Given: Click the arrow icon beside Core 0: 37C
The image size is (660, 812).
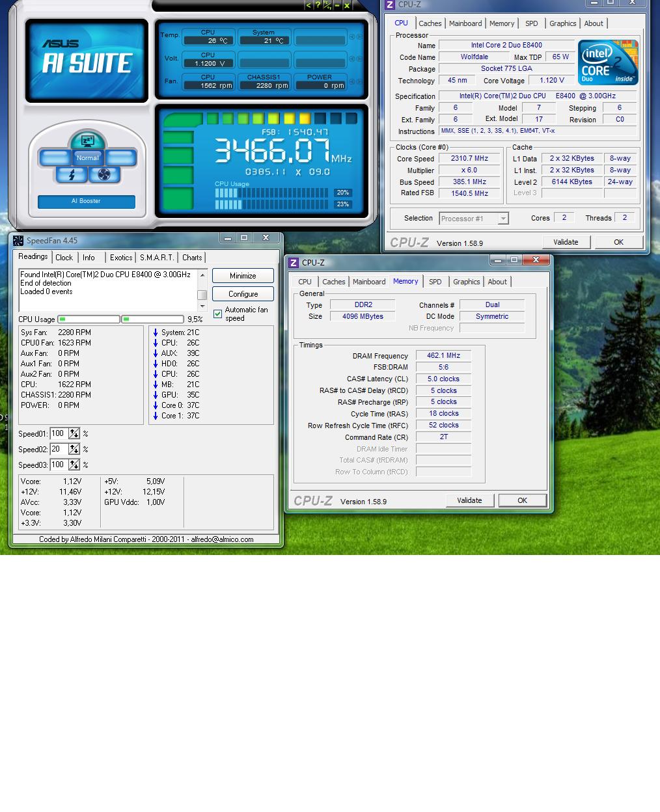Looking at the screenshot, I should [x=156, y=405].
